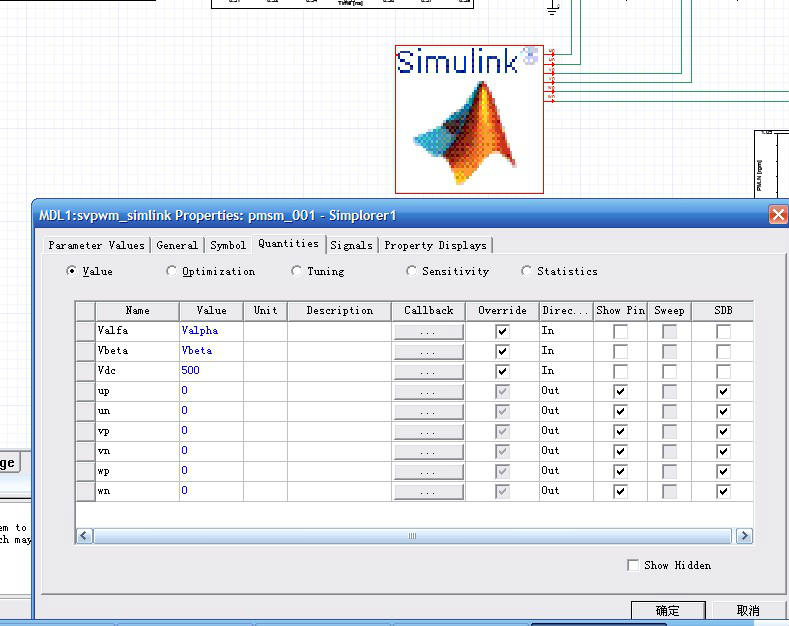The height and width of the screenshot is (626, 789).
Task: Click the Vbeta value cell
Action: (x=211, y=351)
